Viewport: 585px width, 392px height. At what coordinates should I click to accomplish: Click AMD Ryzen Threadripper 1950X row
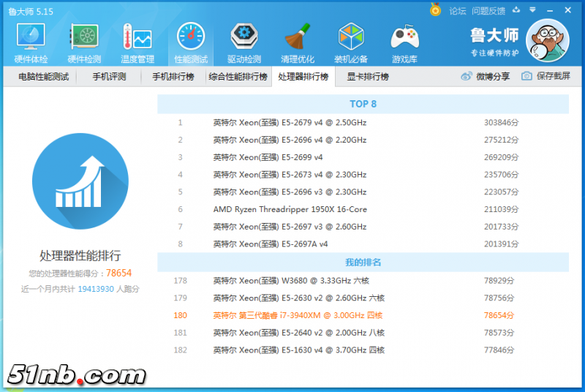point(363,209)
